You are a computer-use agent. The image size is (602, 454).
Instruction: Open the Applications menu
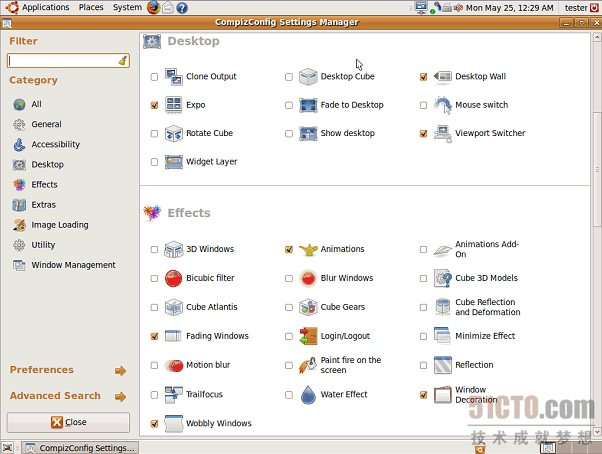[45, 7]
